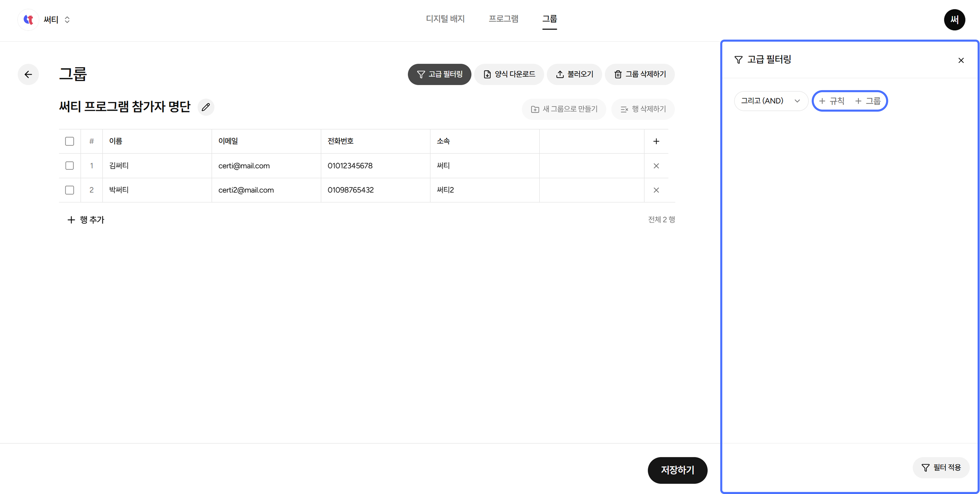Go back with the arrow button

29,74
